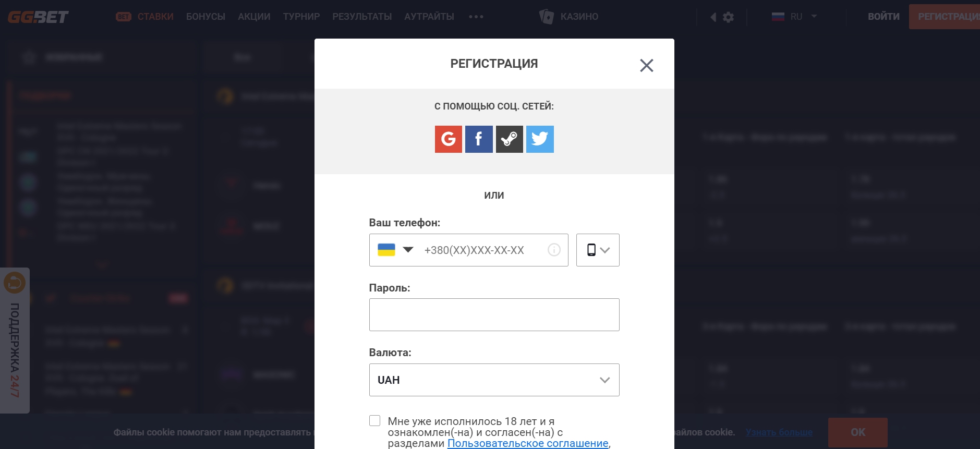This screenshot has width=980, height=449.
Task: Click the GG.BET logo
Action: 38,17
